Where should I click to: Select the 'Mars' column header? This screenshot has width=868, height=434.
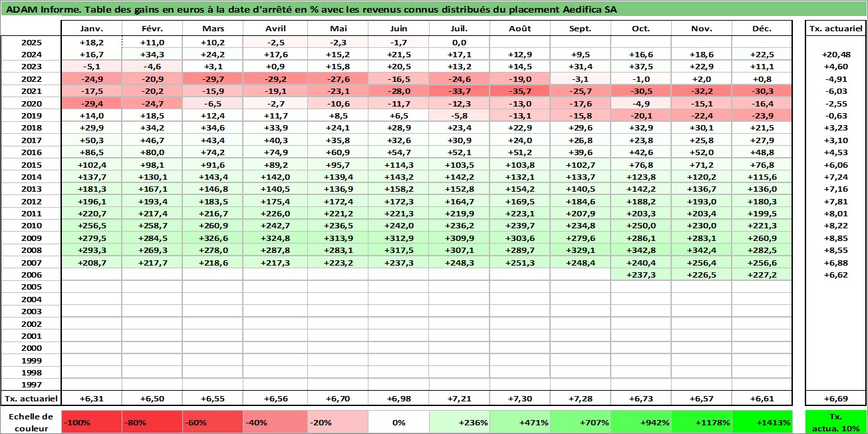tap(213, 29)
